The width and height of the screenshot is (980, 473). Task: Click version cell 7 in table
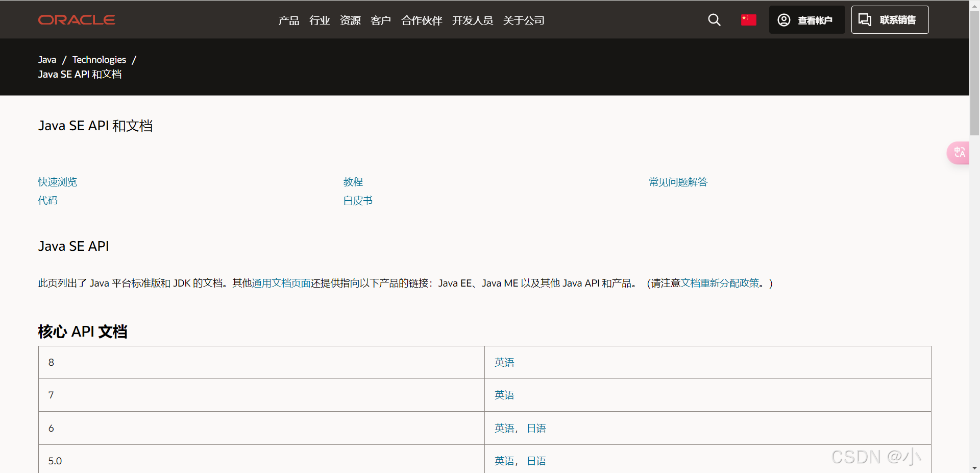point(261,395)
